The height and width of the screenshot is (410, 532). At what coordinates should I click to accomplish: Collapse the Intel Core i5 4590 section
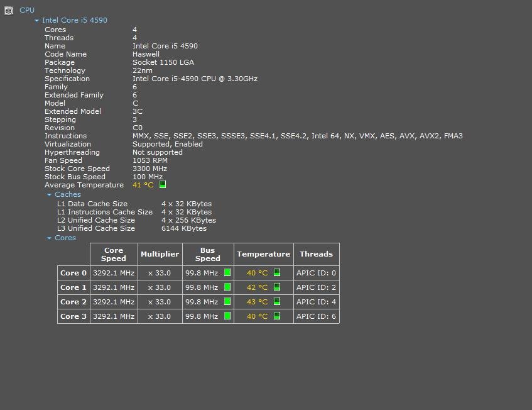pos(37,21)
